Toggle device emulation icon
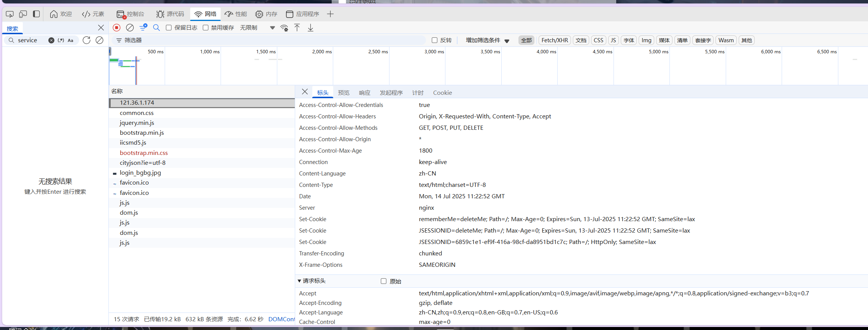The width and height of the screenshot is (868, 330). point(23,14)
